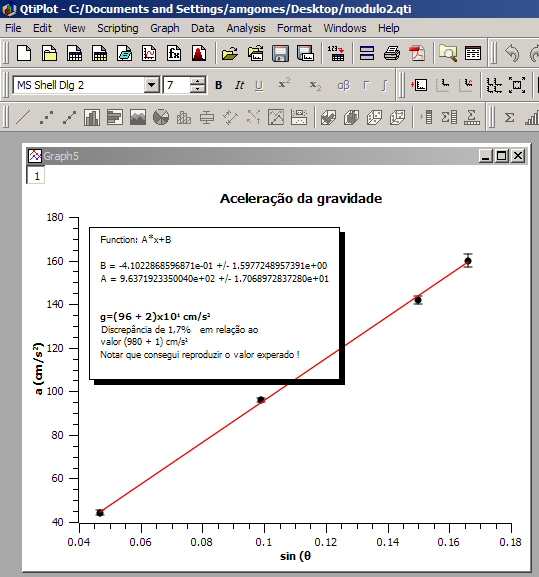Screen dimensions: 539x577
Task: Apply subscript x₂ formatting
Action: click(315, 85)
